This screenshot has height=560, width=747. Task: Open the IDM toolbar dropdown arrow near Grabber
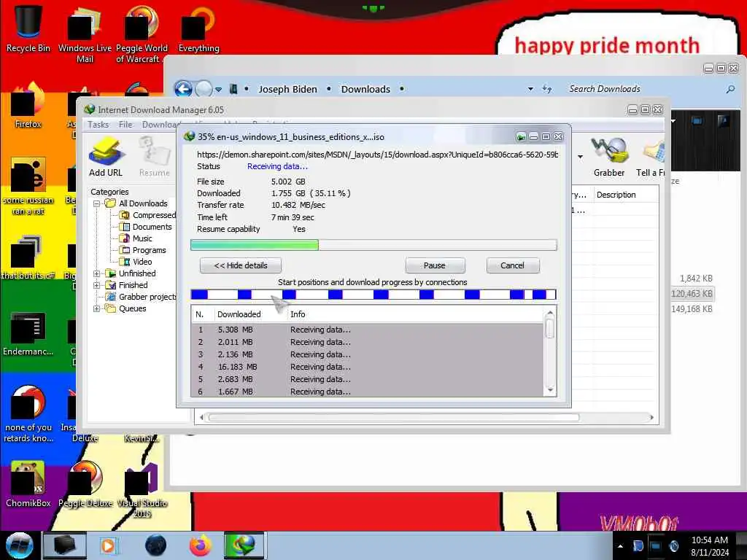580,157
